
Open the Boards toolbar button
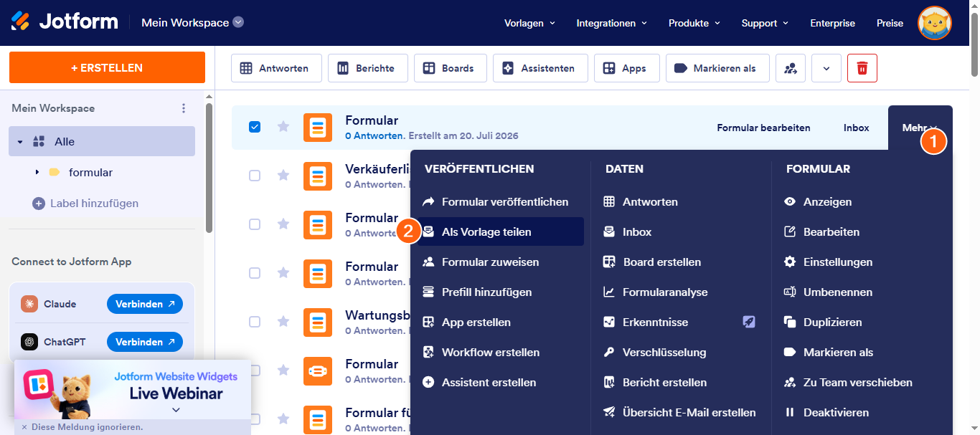pos(451,68)
